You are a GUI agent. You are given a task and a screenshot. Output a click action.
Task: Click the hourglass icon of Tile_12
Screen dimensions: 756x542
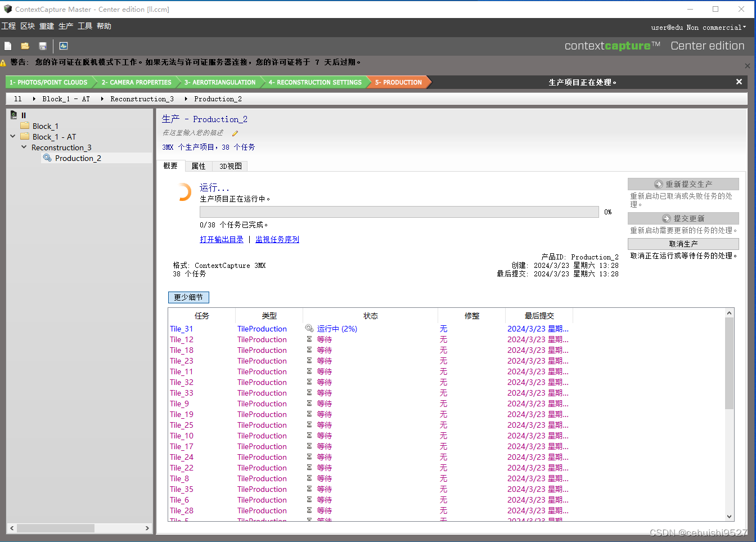point(309,339)
